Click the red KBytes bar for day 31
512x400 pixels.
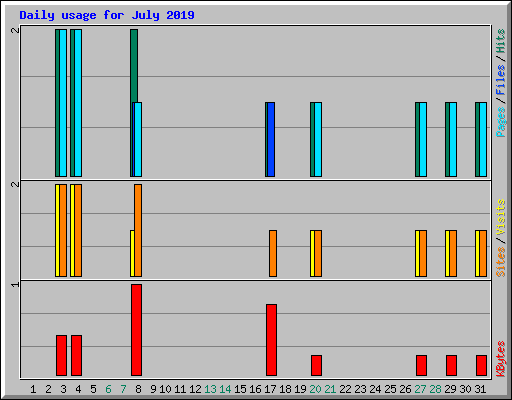pos(481,365)
